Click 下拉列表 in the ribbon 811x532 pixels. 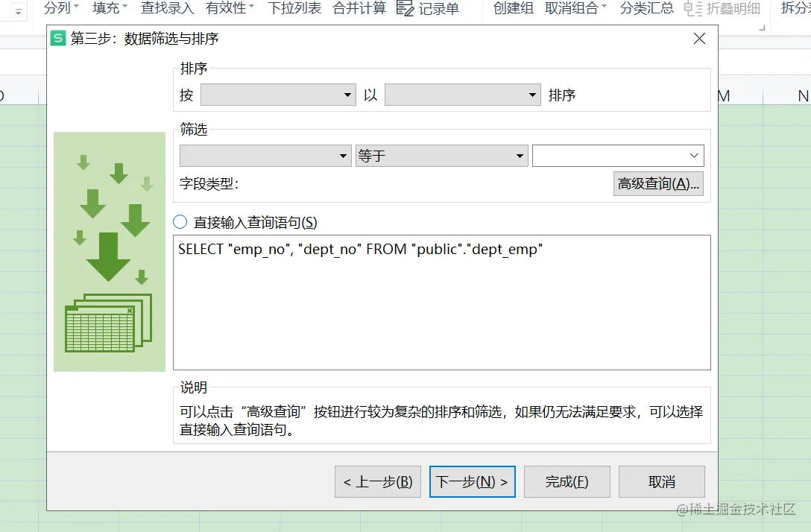294,7
